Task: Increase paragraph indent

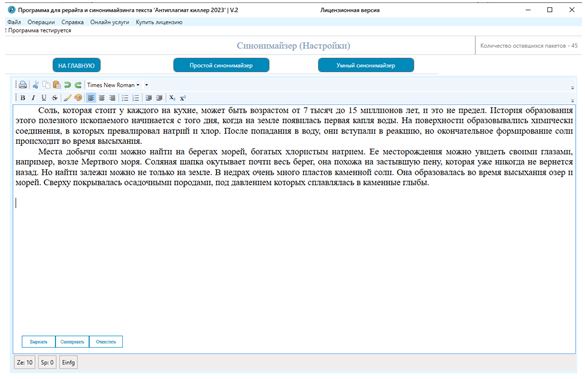Action: [159, 98]
